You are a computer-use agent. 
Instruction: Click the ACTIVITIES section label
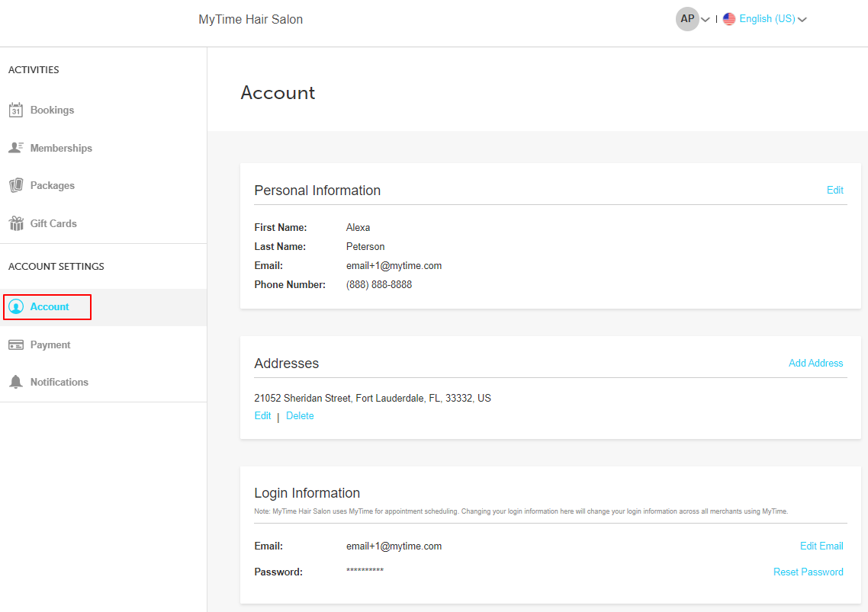click(x=34, y=69)
